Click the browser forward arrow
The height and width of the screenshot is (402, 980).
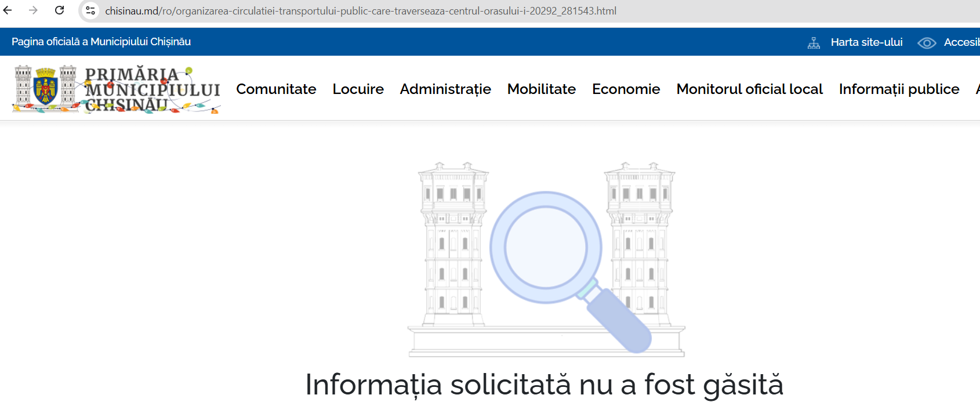click(x=33, y=10)
